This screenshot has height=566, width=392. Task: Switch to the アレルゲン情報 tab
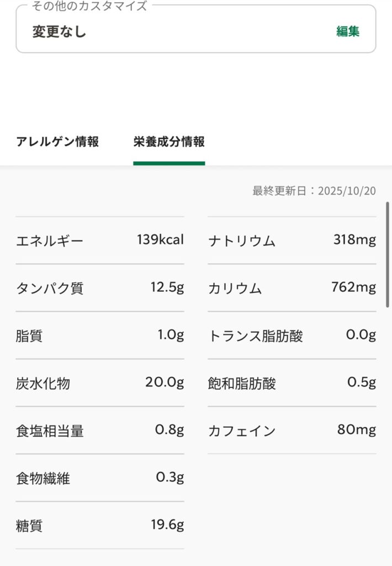(57, 141)
